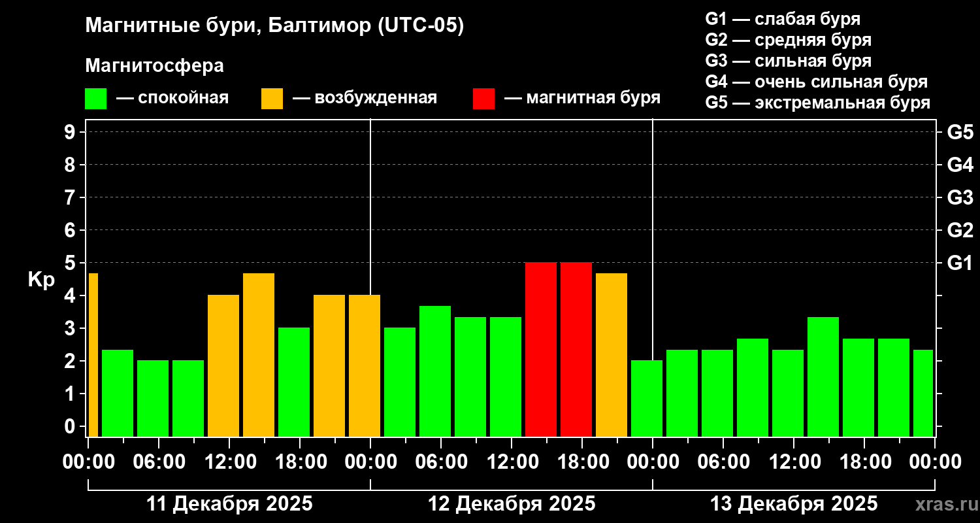Click the '— возбужденная' legend label

click(x=365, y=98)
